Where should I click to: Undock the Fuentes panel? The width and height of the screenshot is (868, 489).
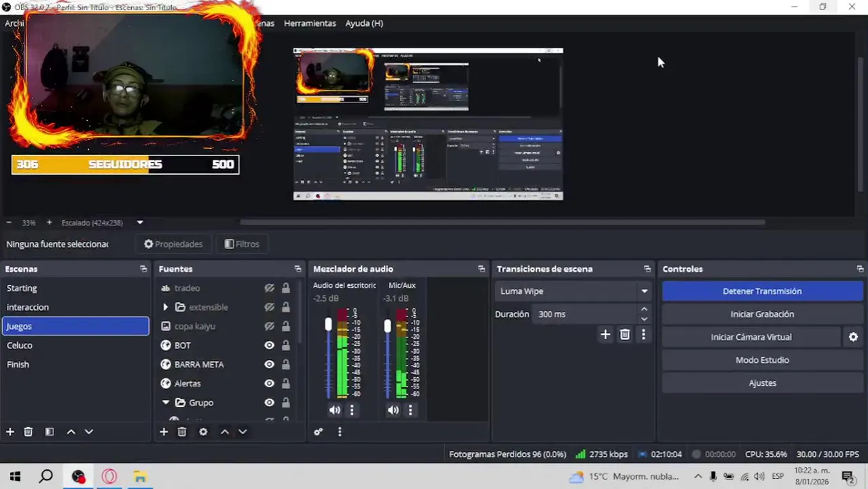[x=297, y=269]
